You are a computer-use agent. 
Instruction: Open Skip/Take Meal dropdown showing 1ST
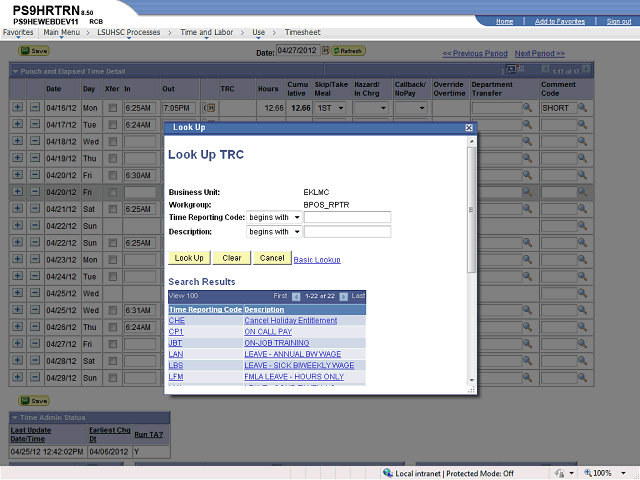[x=330, y=108]
